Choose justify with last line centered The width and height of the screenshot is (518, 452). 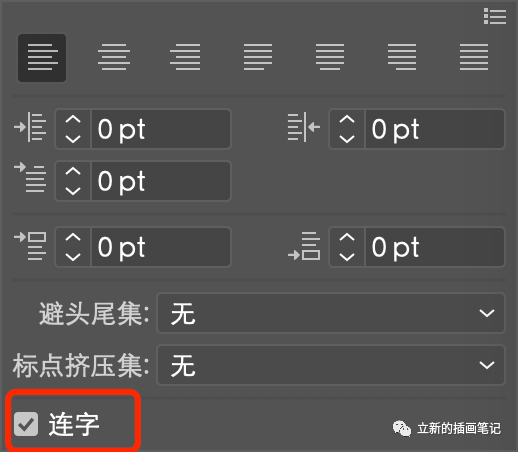coord(330,57)
